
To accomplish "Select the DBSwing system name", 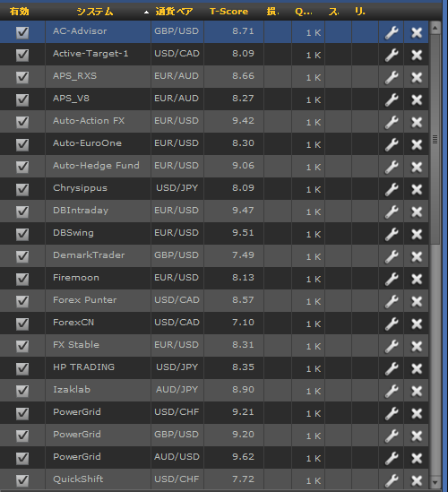I will [73, 233].
